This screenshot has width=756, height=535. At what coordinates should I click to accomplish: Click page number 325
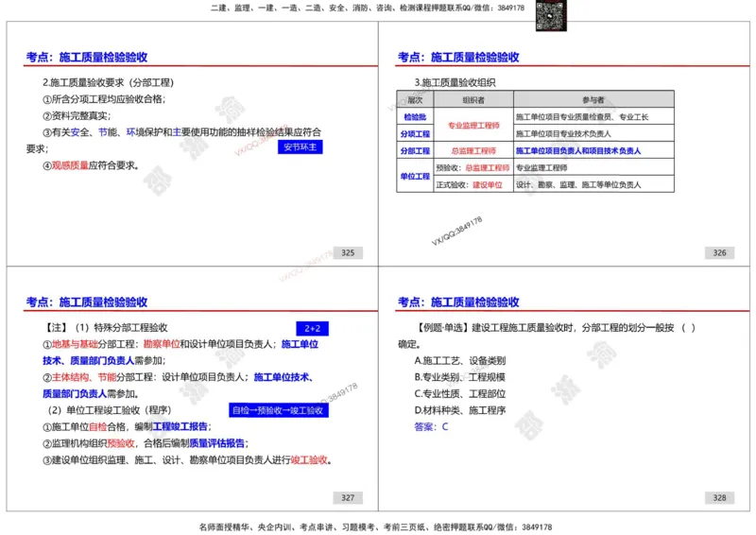coord(348,252)
